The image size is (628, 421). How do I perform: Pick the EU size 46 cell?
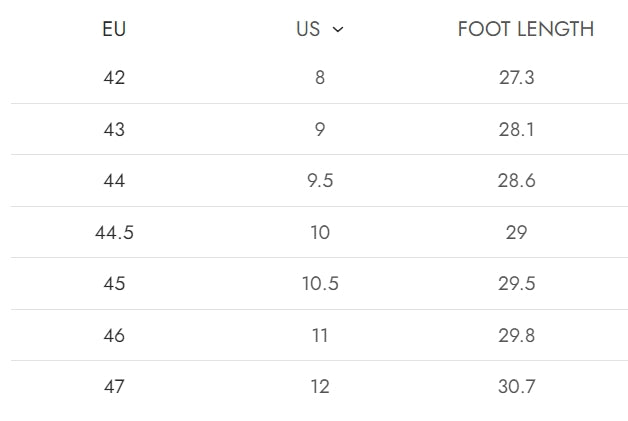pos(114,335)
